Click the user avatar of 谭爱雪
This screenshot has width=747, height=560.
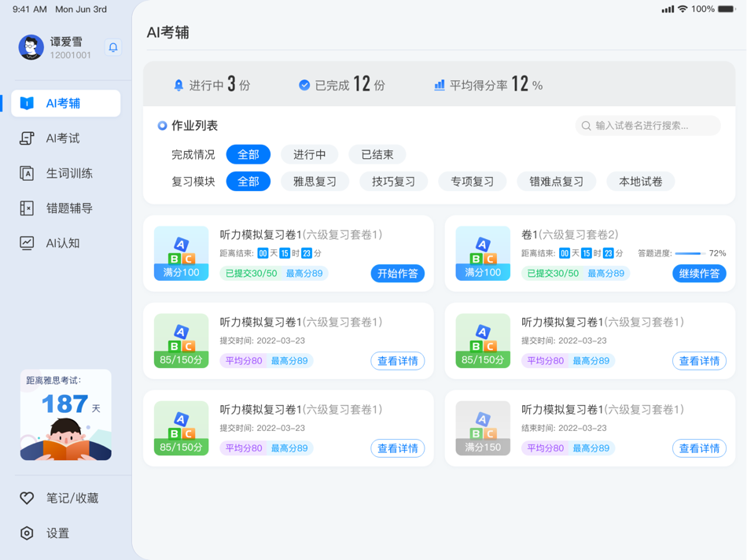pos(31,47)
